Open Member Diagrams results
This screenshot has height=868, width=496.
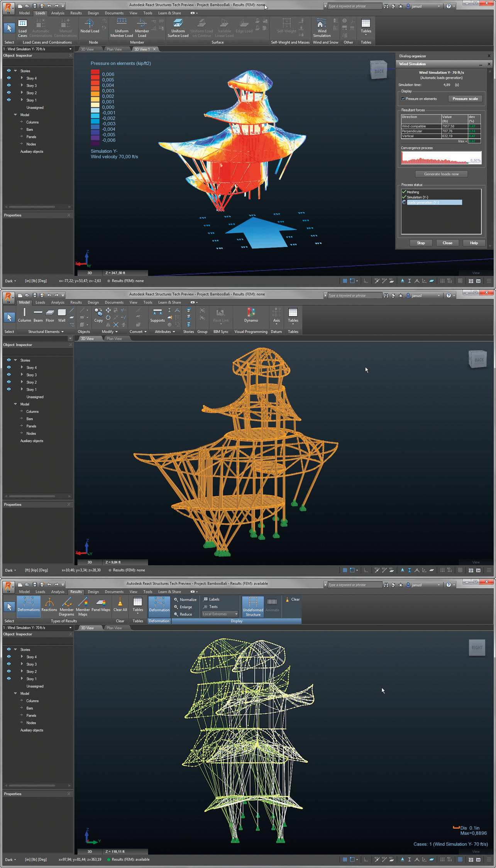click(66, 606)
